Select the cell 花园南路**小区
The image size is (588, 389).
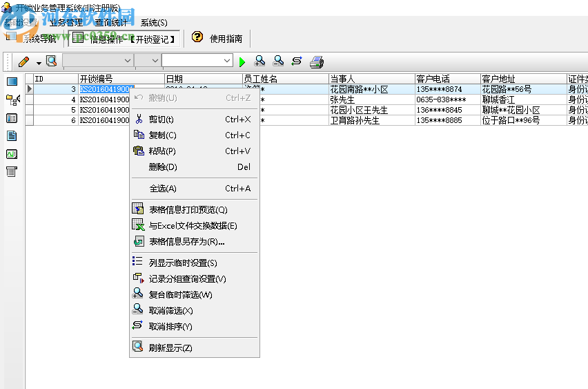[372, 89]
